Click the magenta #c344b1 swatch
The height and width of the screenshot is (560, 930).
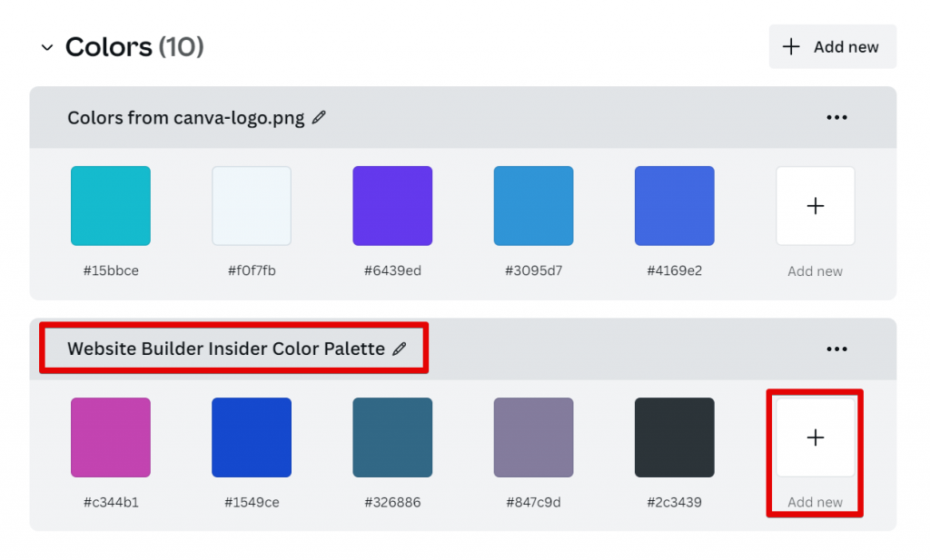pos(111,437)
